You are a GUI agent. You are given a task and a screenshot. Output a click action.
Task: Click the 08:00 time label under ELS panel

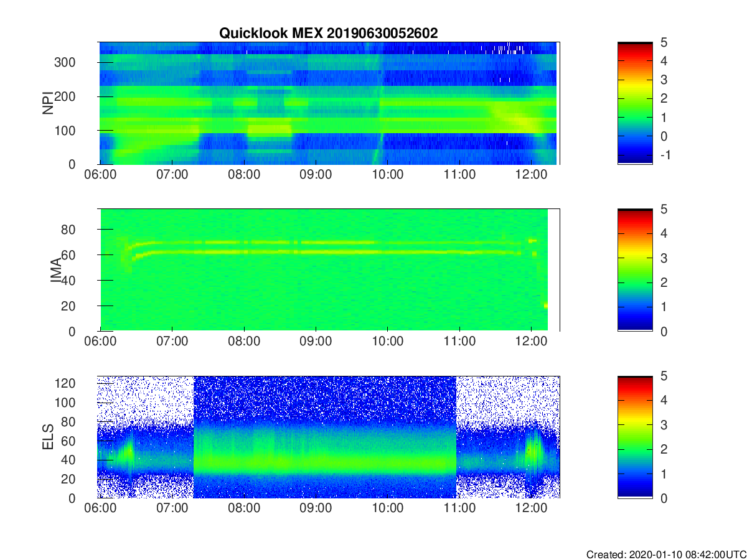coord(244,509)
